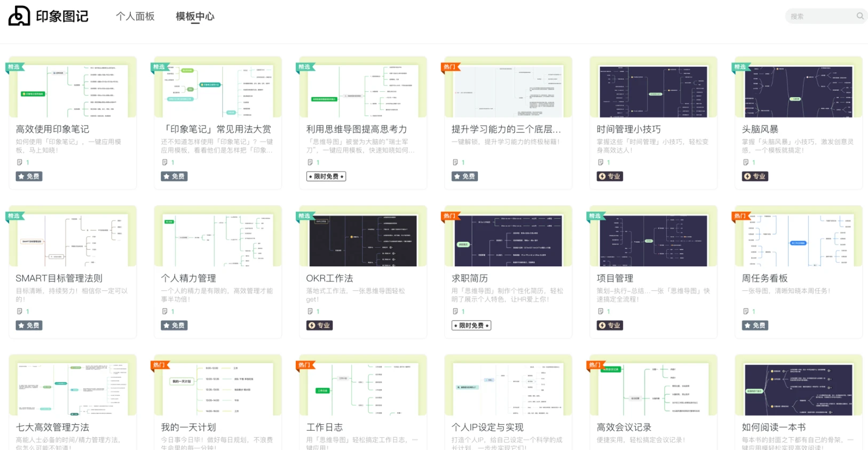Click 专业 badge on 头脑风暴 card
Image resolution: width=868 pixels, height=450 pixels.
coord(755,176)
